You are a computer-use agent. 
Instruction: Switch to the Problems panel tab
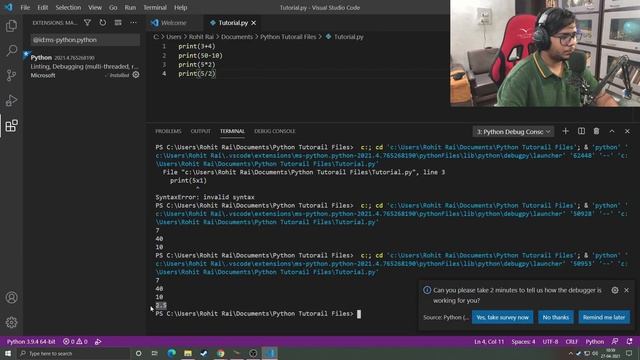tap(168, 131)
